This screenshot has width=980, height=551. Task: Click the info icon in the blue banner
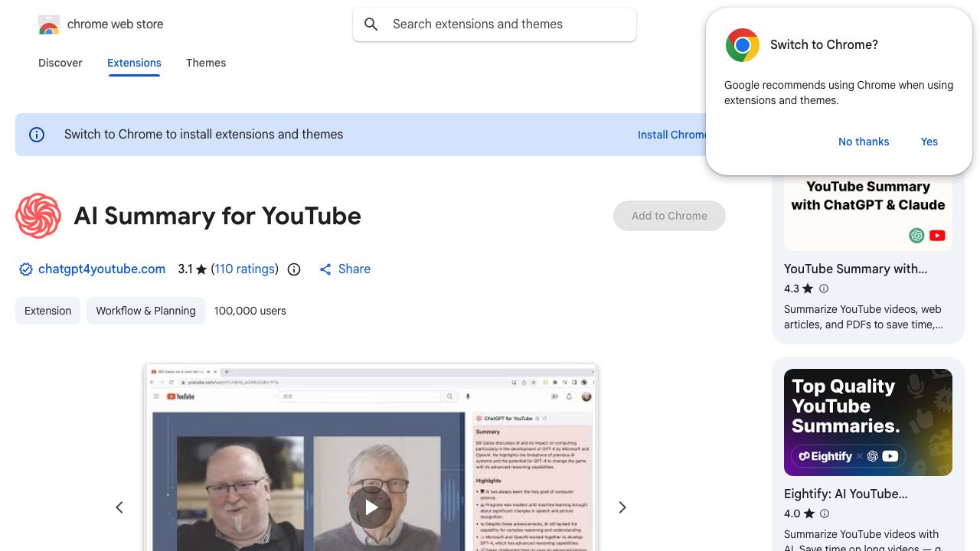37,135
